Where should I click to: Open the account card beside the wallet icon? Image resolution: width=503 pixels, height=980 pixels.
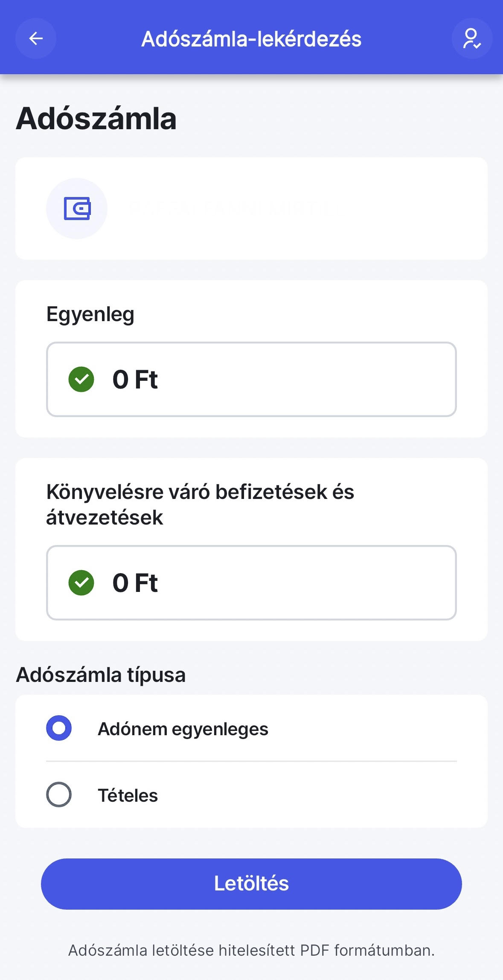(251, 209)
